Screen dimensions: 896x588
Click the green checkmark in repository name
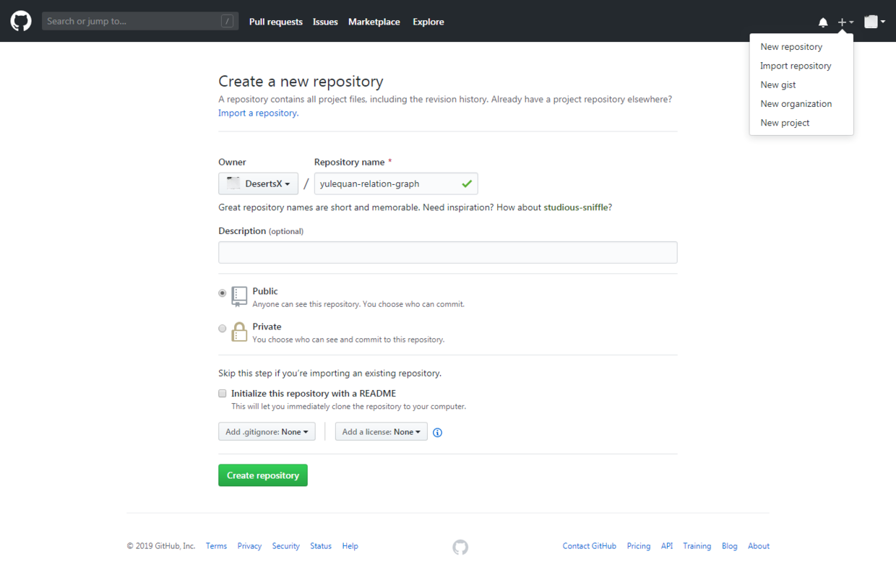[x=467, y=183]
